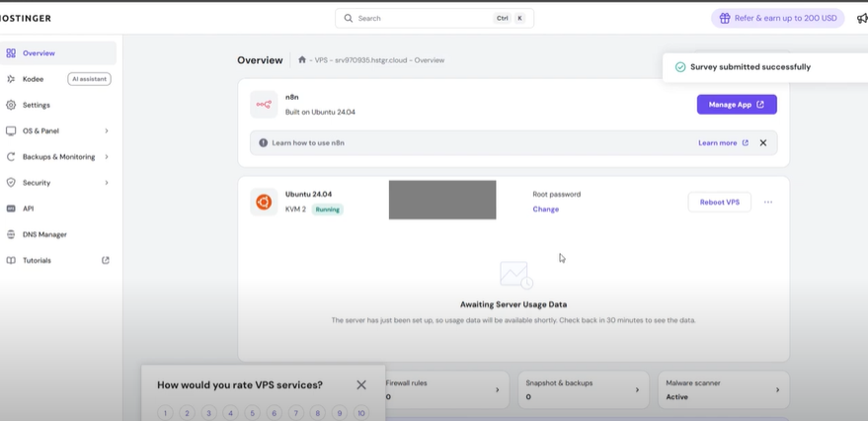Open DNS Manager in sidebar
868x421 pixels.
58,235
